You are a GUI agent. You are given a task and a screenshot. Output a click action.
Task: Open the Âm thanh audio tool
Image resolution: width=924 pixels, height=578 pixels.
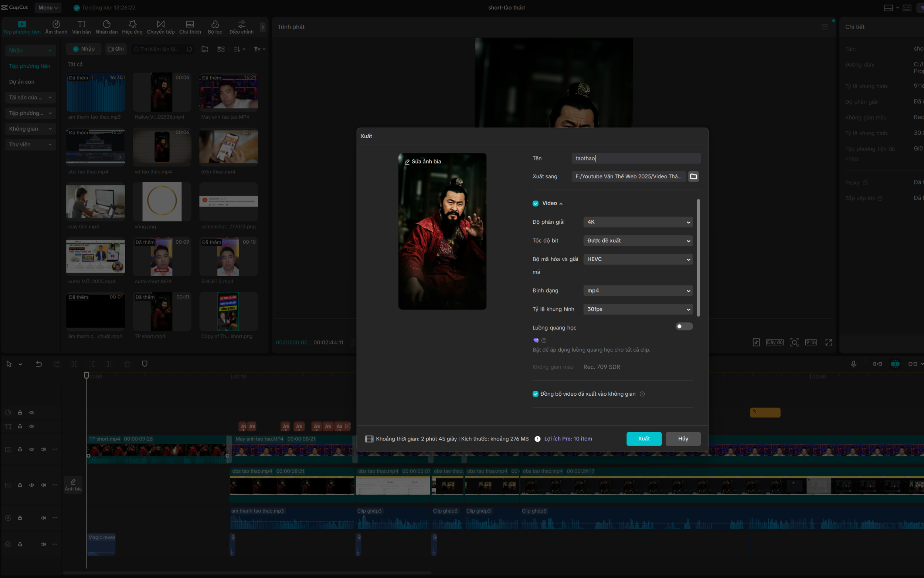point(56,27)
